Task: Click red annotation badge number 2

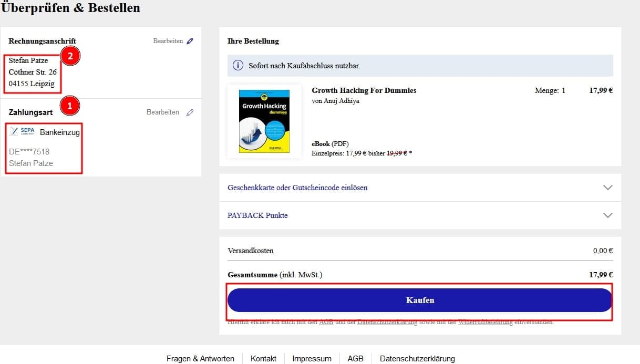Action: (x=70, y=56)
